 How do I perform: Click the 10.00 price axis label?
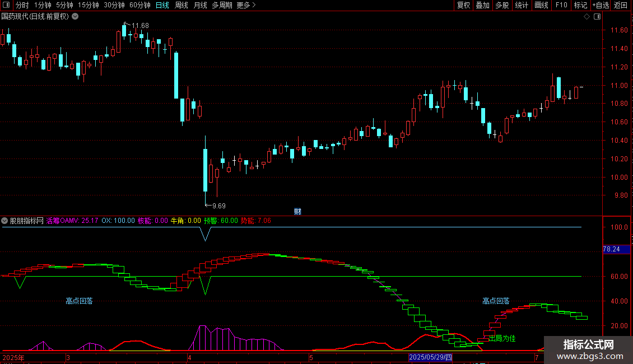pyautogui.click(x=619, y=177)
